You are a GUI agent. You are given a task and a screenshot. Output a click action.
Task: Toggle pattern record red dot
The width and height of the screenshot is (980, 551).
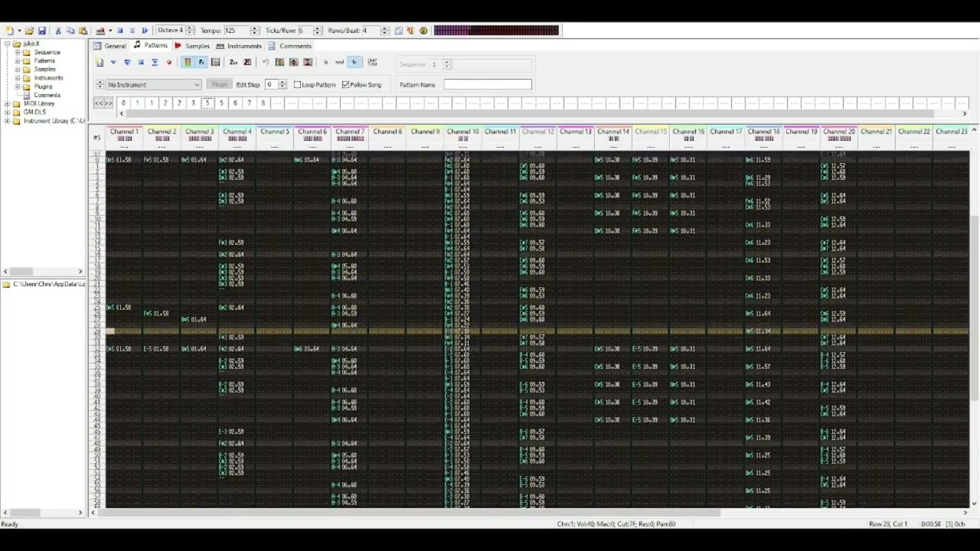[169, 62]
